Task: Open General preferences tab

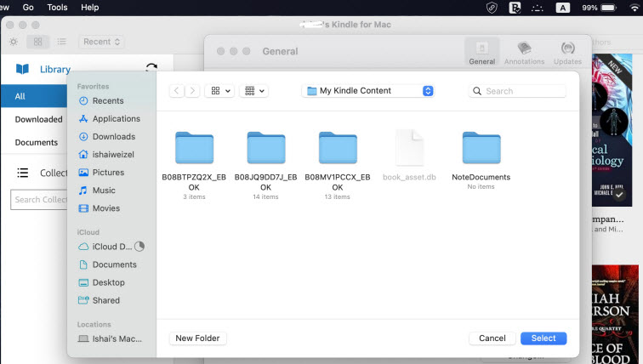Action: [482, 52]
